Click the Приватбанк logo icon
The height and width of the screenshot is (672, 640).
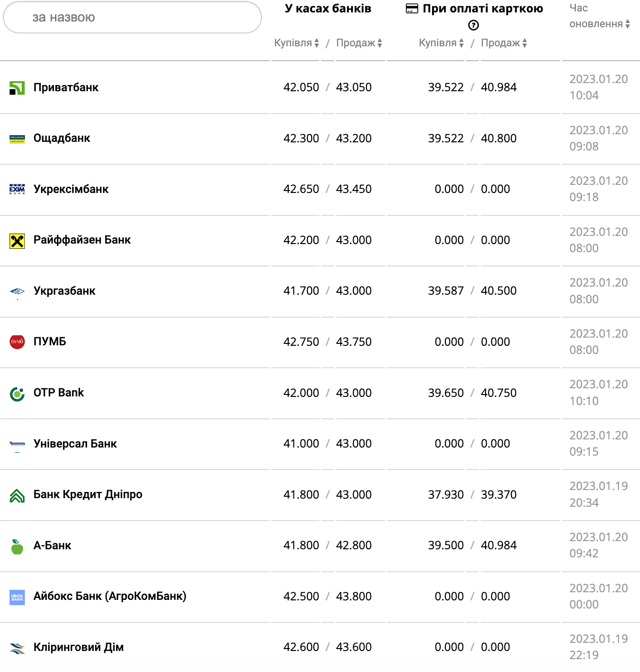tap(17, 88)
